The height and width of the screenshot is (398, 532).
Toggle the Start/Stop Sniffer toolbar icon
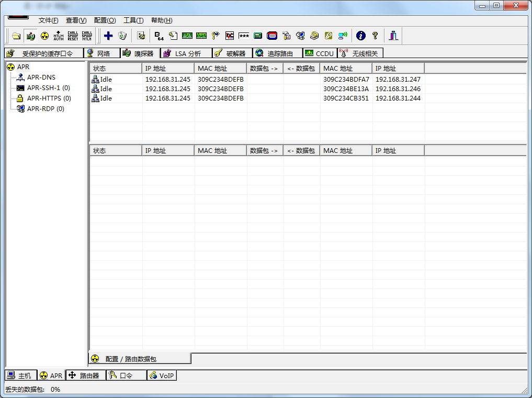point(31,36)
